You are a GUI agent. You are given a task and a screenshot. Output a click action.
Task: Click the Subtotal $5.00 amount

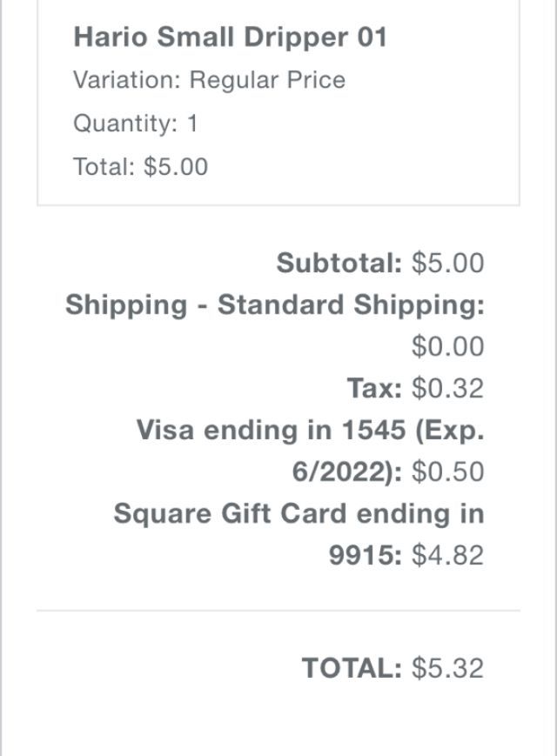[x=447, y=263]
